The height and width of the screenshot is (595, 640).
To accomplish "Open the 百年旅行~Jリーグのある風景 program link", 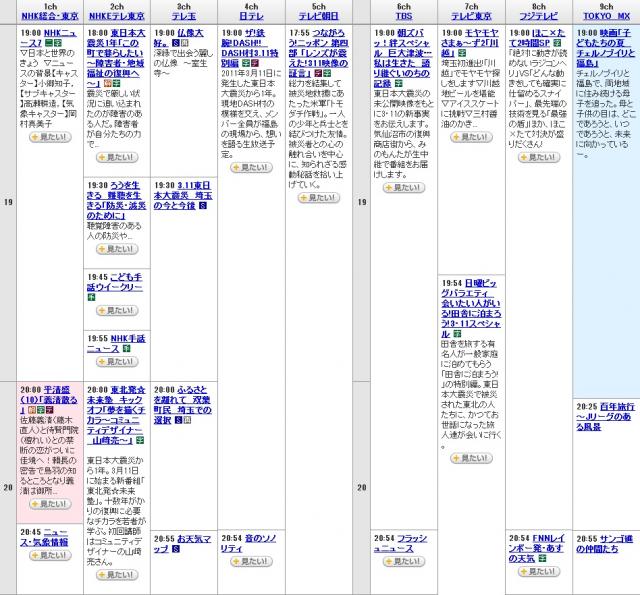I will (x=605, y=417).
